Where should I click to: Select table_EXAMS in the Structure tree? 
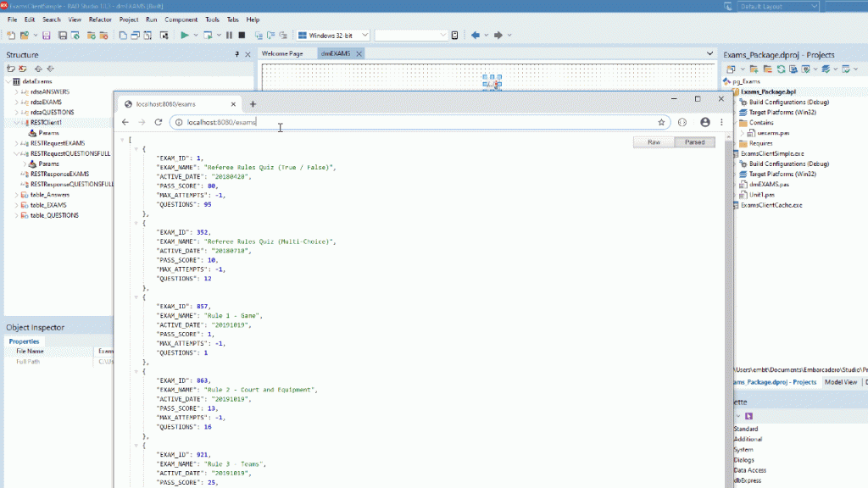pos(48,205)
